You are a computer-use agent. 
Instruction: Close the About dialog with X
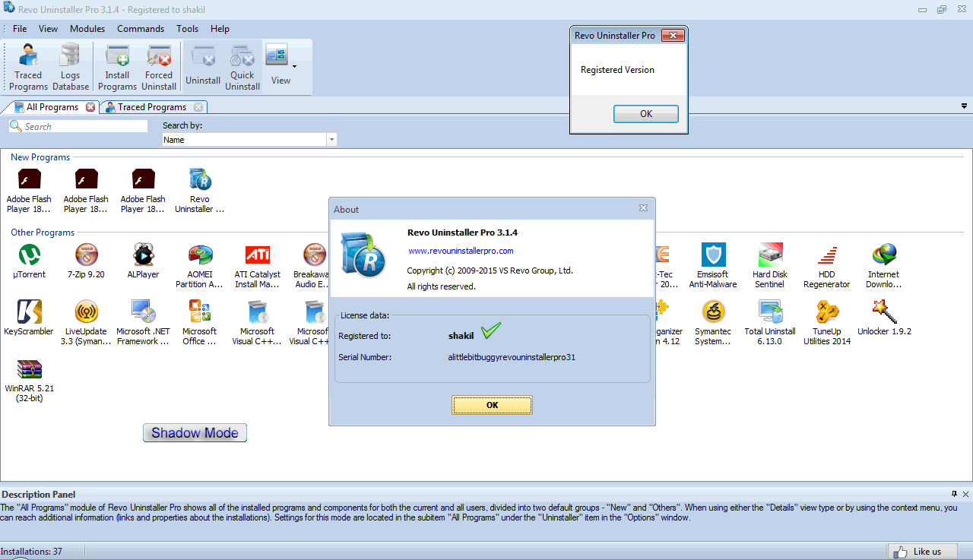point(643,208)
